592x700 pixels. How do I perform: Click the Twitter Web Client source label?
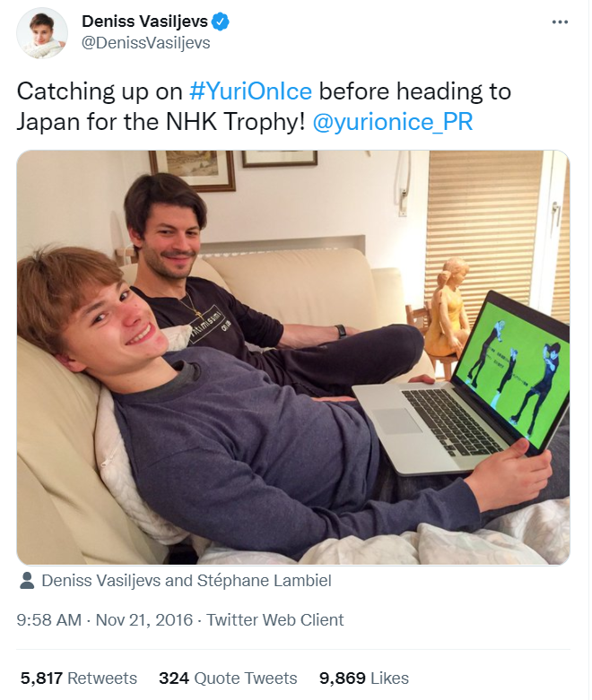click(274, 620)
